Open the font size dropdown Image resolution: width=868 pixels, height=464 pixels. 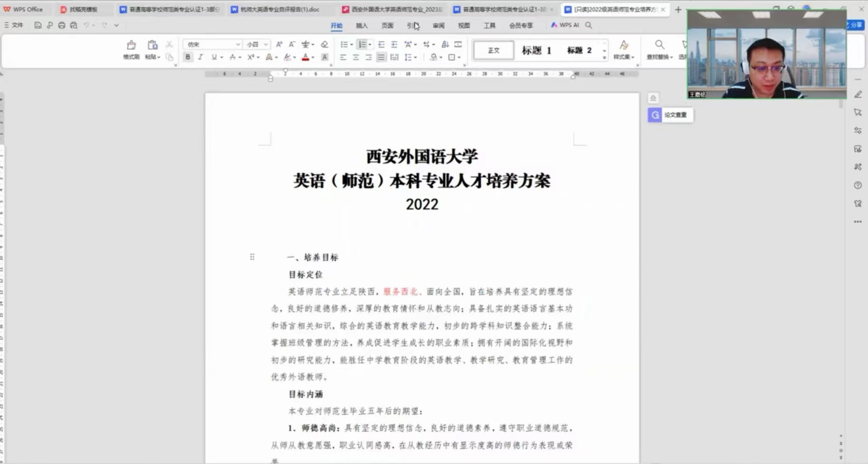[x=266, y=45]
